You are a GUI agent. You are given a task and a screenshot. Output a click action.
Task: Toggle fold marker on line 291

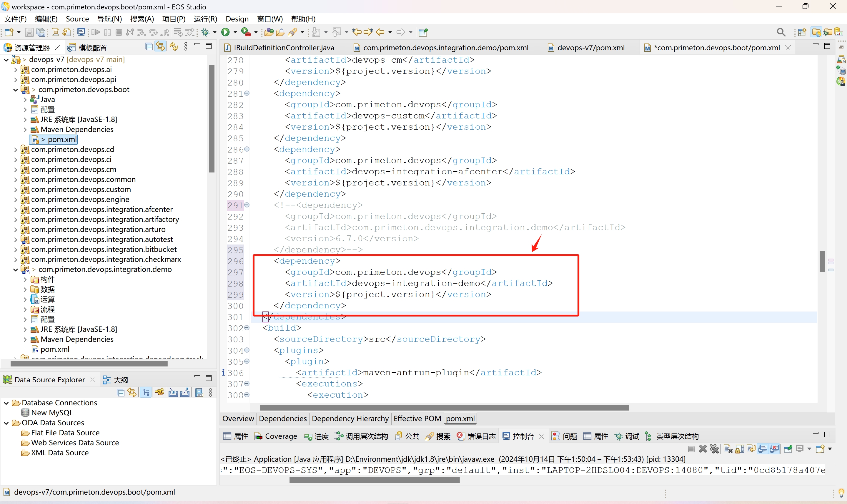247,205
